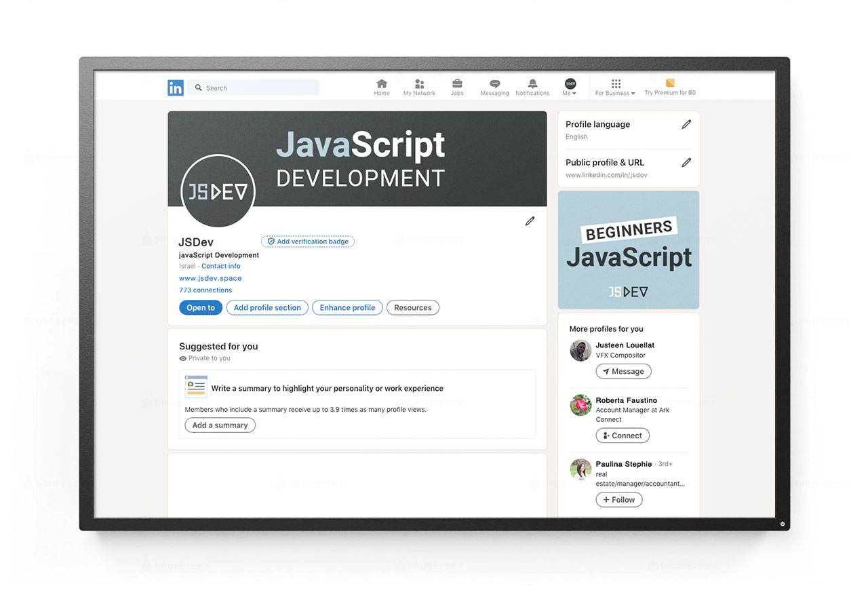This screenshot has width=868, height=597.
Task: Edit Public profile & URL pencil icon
Action: 686,162
